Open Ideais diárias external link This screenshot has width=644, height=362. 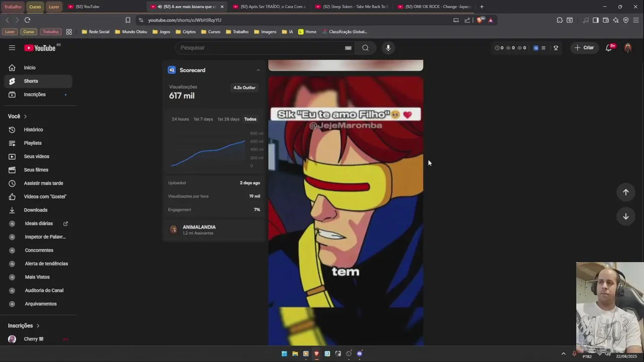point(38,223)
